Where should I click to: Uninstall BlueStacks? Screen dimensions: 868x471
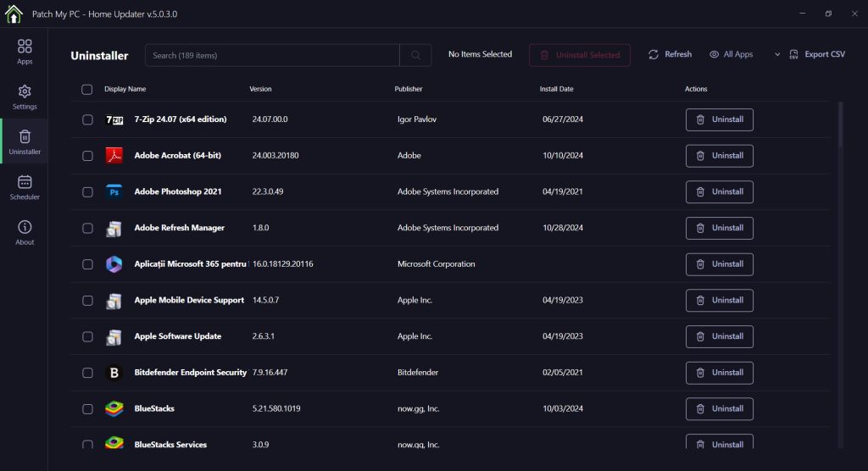[x=719, y=409]
